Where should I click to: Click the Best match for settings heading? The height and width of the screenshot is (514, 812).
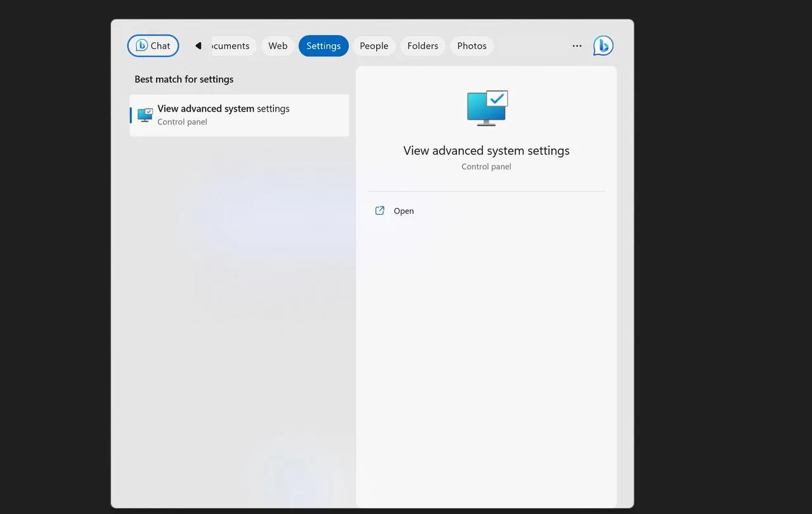[184, 79]
